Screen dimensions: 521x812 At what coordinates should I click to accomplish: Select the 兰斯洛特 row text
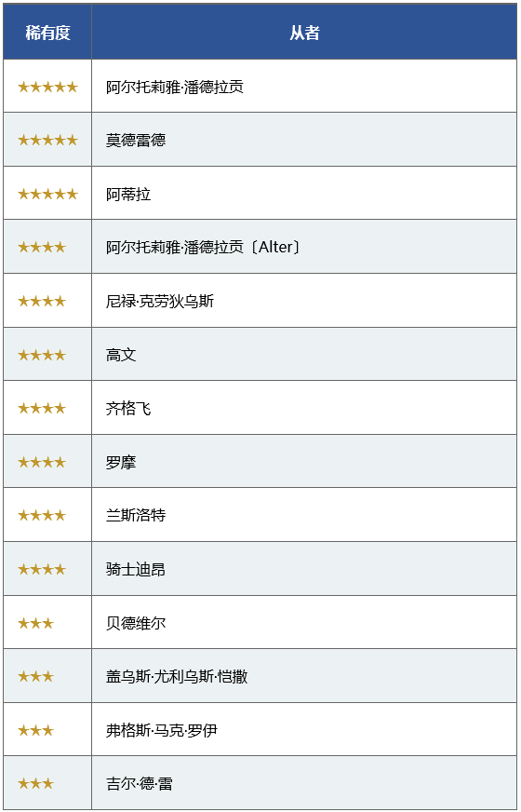pyautogui.click(x=136, y=515)
